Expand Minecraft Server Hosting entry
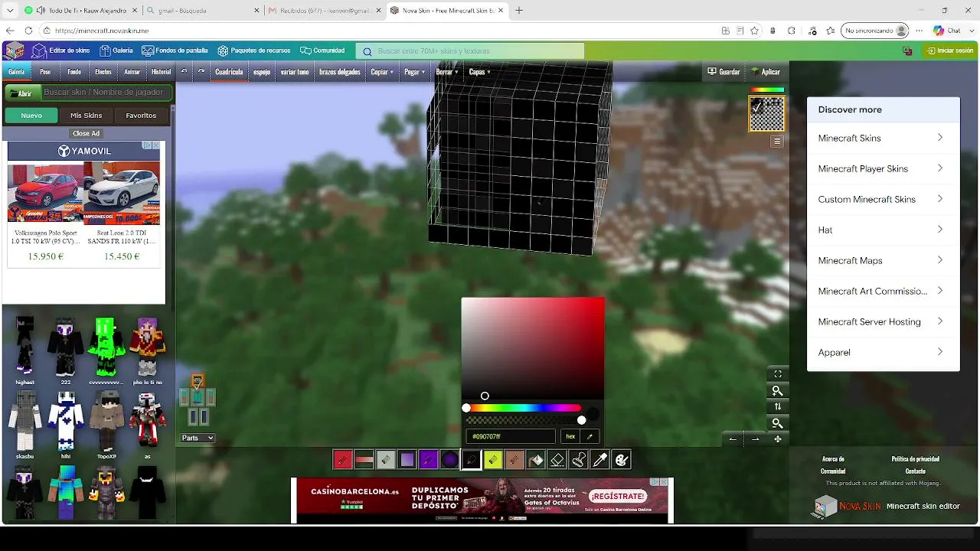 pyautogui.click(x=884, y=321)
